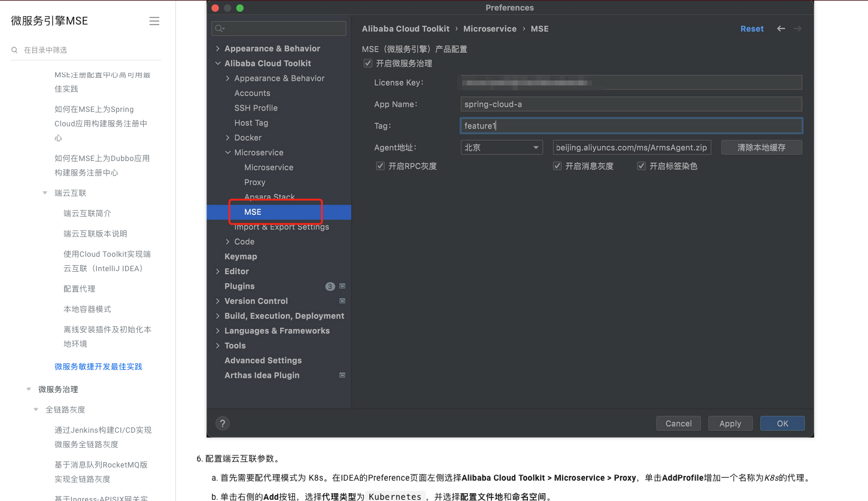
Task: Click the Alibaba Cloud Toolkit breadcrumb
Action: (406, 29)
